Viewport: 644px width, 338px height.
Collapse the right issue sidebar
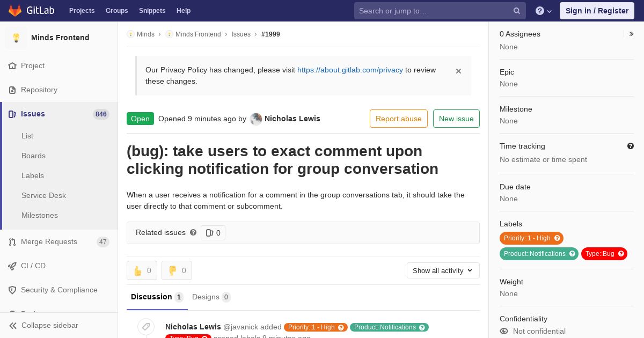click(632, 34)
